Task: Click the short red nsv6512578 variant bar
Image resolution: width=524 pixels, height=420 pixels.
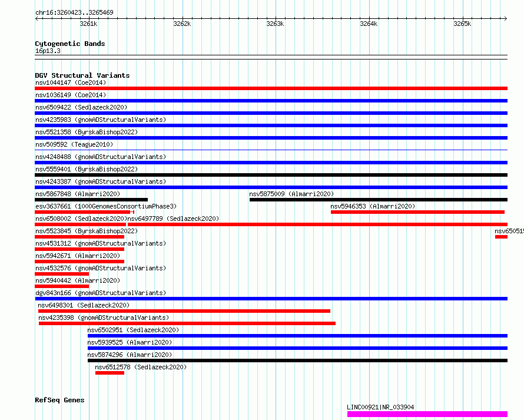Action: (x=110, y=373)
